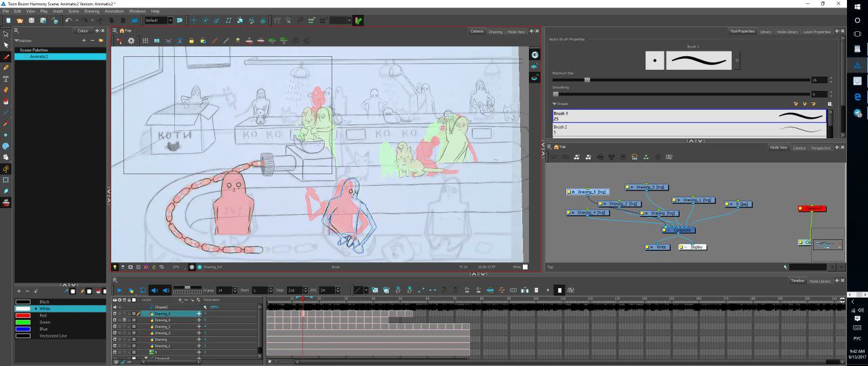Screen dimensions: 868x366
Task: Open the Animation menu
Action: [x=114, y=12]
